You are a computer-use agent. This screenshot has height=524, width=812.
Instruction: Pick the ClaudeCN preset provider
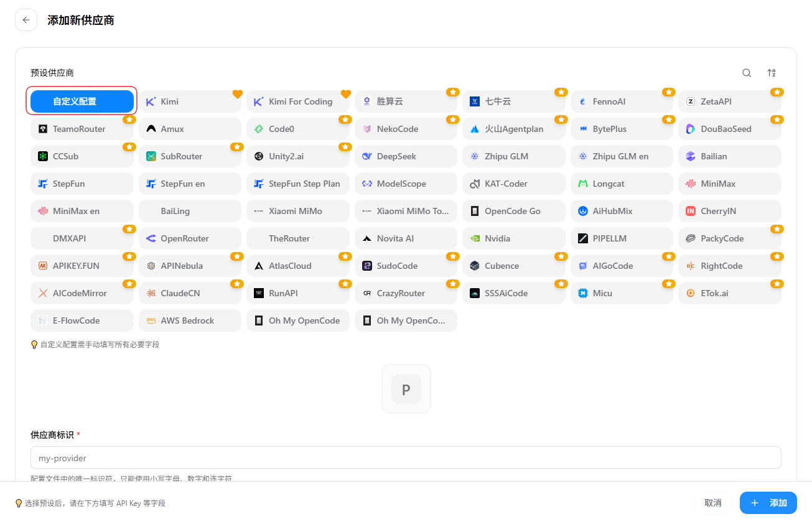click(190, 293)
